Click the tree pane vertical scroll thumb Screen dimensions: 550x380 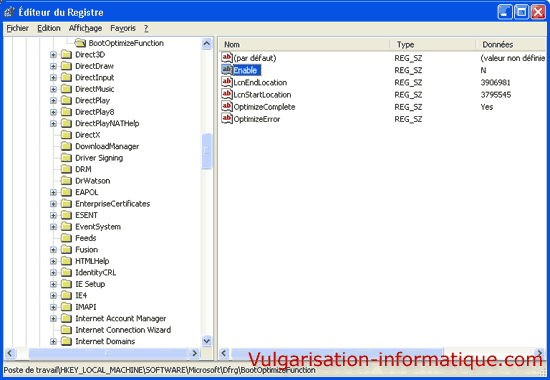[207, 151]
